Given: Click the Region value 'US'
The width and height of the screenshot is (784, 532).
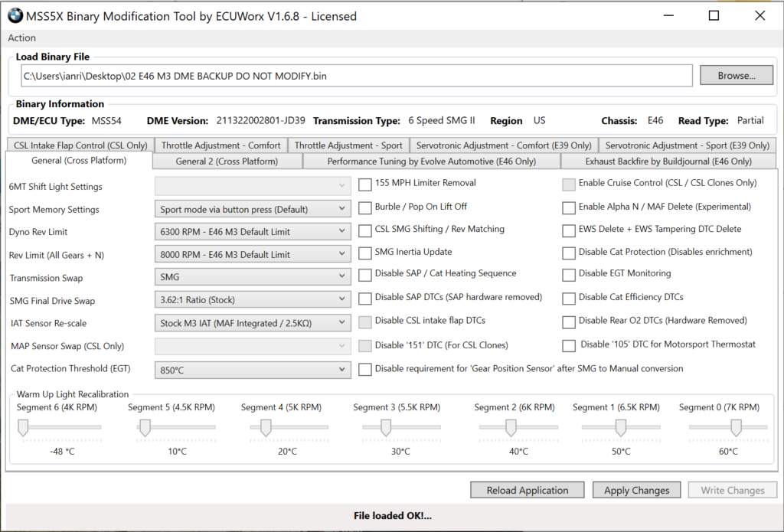Looking at the screenshot, I should pos(539,120).
